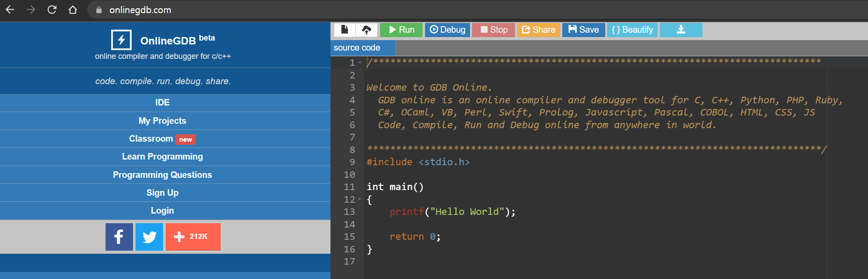Click the lock icon in address bar
Screen dimensions: 868x279
coord(99,10)
